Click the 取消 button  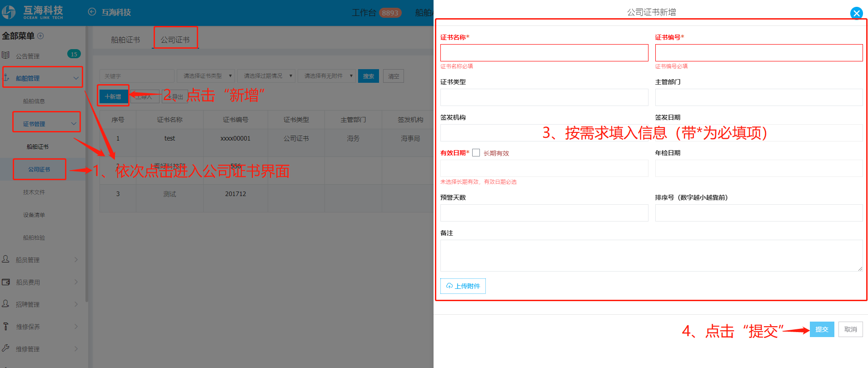click(850, 329)
